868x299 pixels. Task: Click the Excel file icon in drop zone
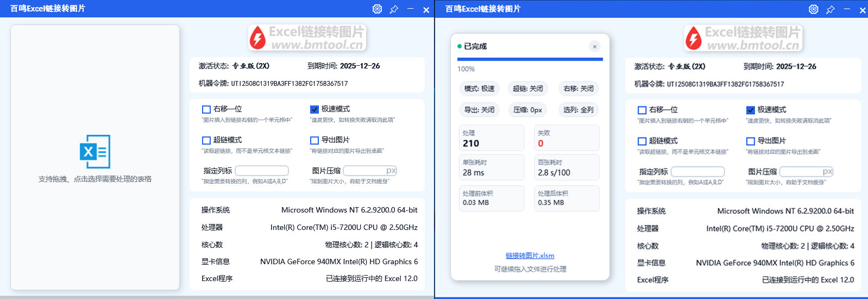pos(95,152)
